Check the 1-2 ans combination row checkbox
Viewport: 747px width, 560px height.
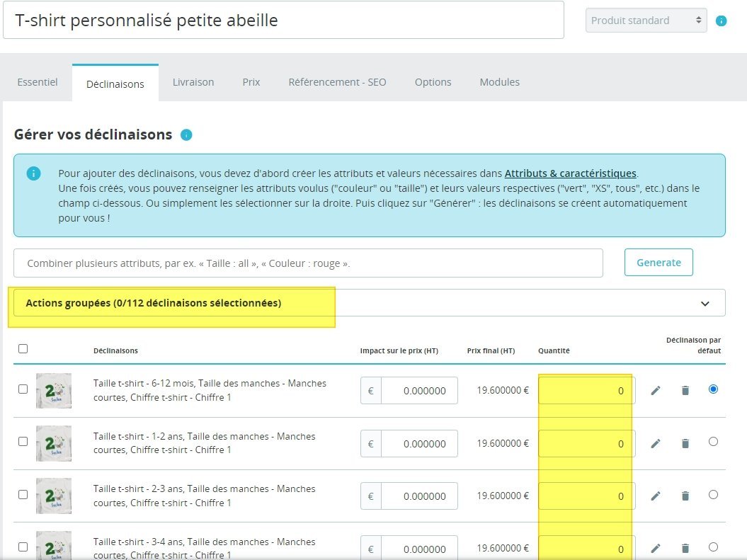(23, 442)
